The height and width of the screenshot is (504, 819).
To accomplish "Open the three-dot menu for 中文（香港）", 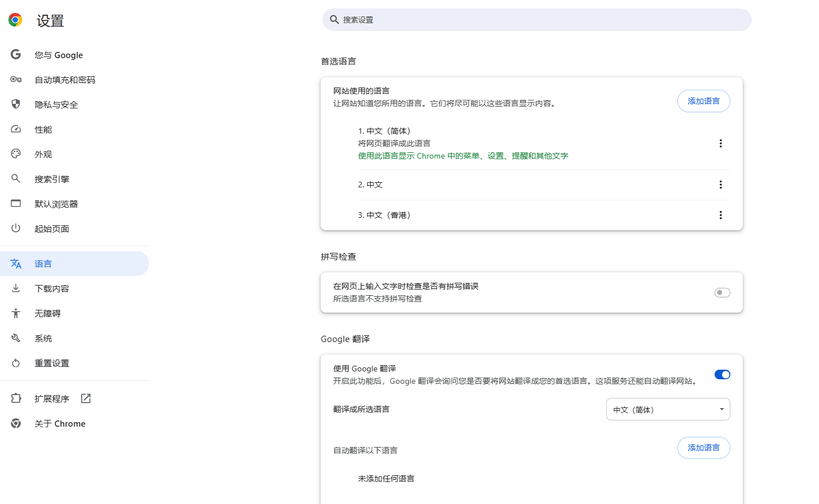I will pyautogui.click(x=721, y=215).
